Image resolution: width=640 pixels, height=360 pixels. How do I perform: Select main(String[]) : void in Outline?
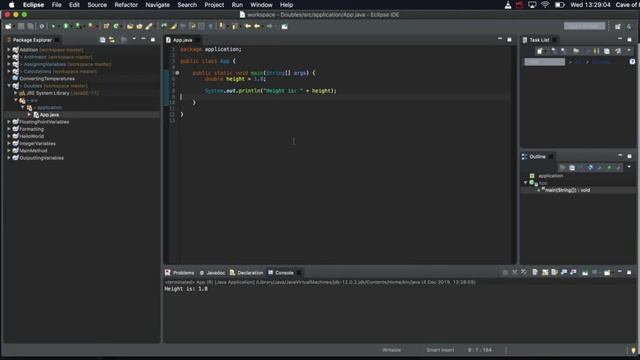coord(567,190)
